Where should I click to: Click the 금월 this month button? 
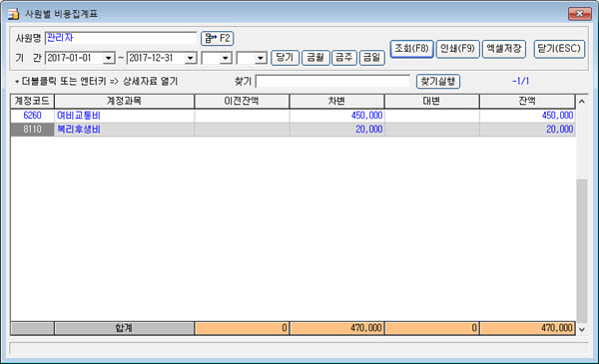(x=315, y=58)
